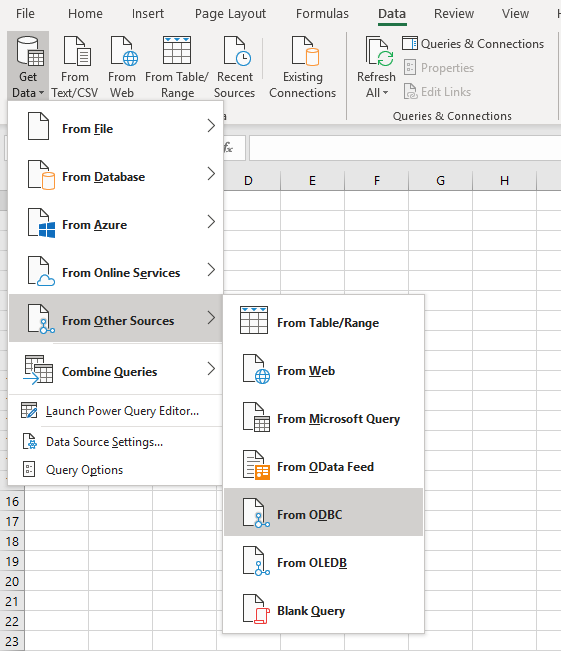Click the submenu From Web globe icon
Screen dimensions: 561x651
pos(262,377)
